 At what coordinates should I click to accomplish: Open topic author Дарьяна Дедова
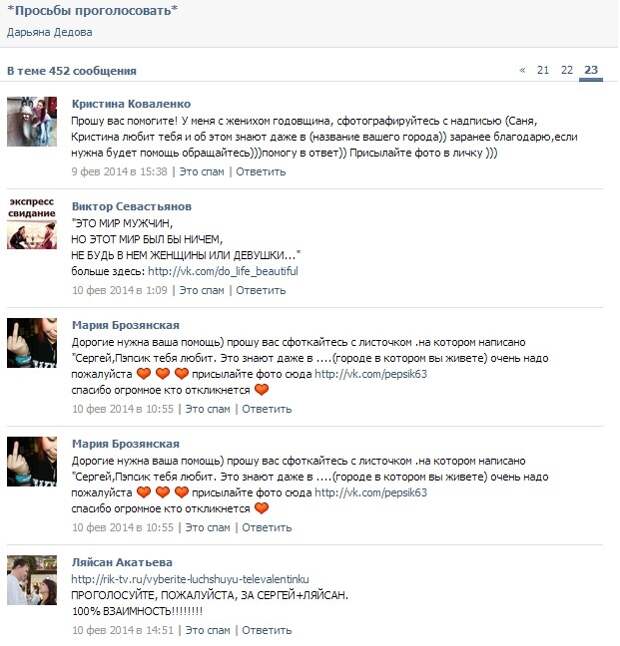point(49,32)
